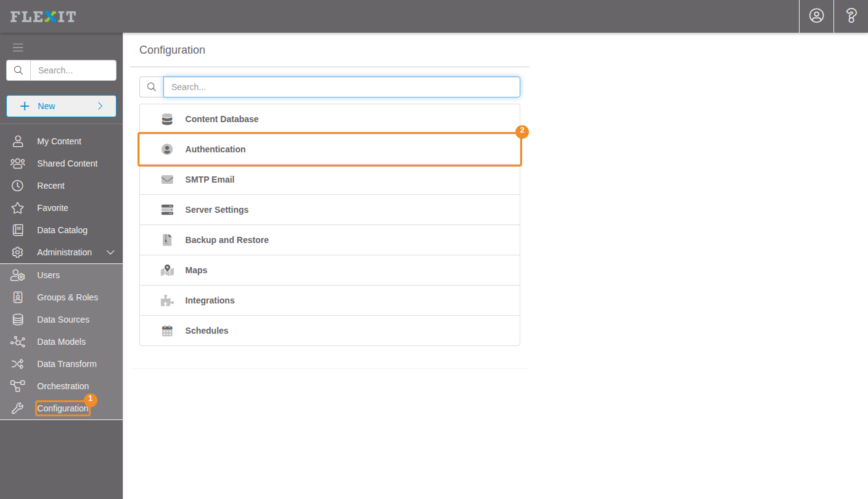Viewport: 868px width, 499px height.
Task: Open Schedules configuration
Action: [330, 331]
